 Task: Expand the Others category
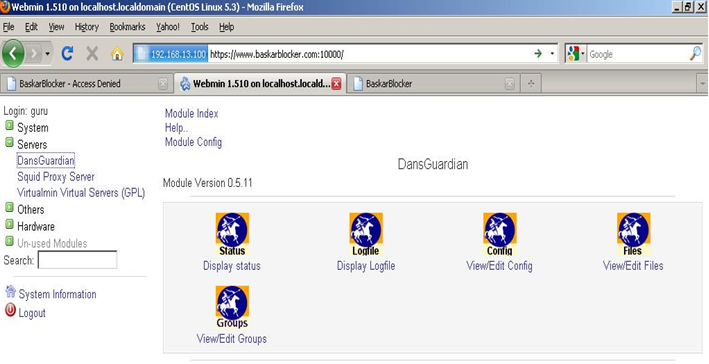[x=9, y=207]
